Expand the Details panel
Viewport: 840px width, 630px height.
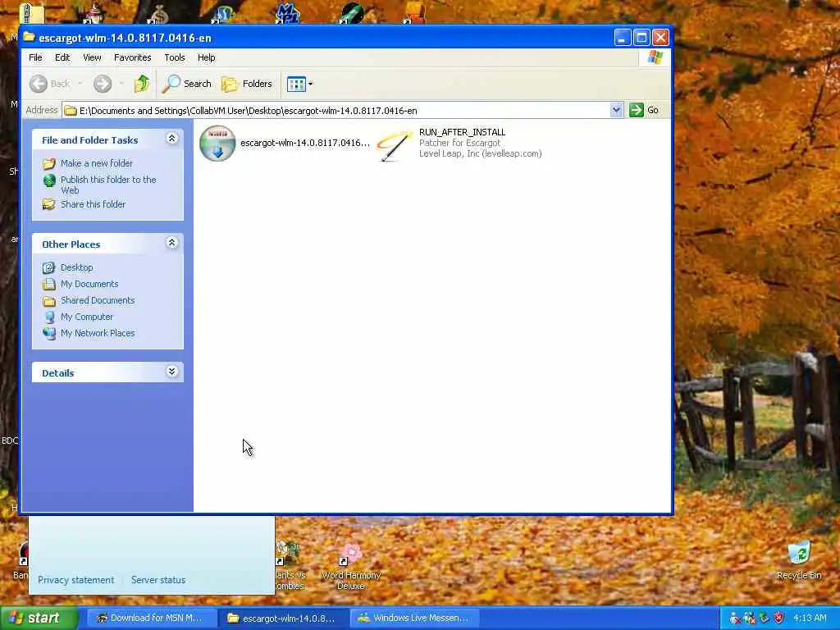(x=172, y=372)
